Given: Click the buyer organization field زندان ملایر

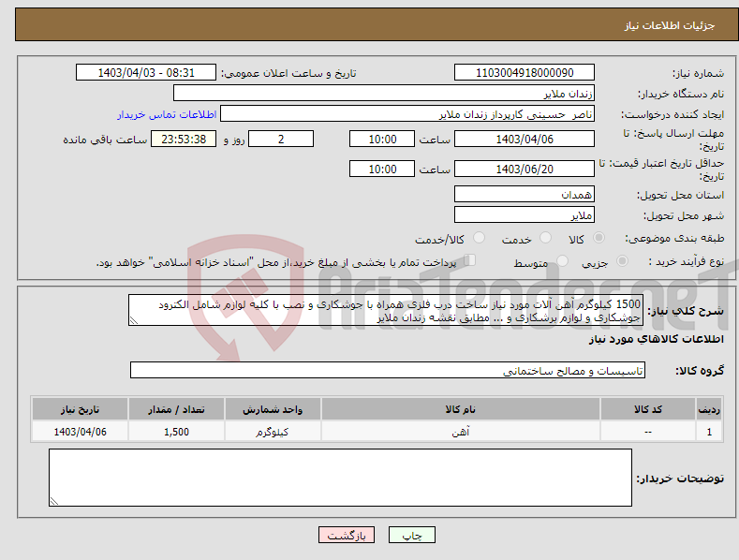Looking at the screenshot, I should (x=384, y=94).
